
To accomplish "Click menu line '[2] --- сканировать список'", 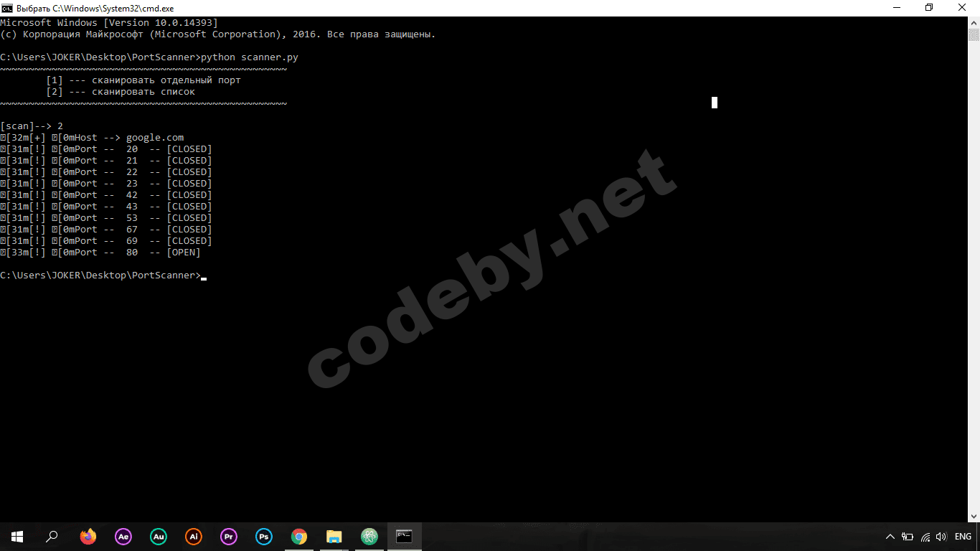I will tap(121, 92).
